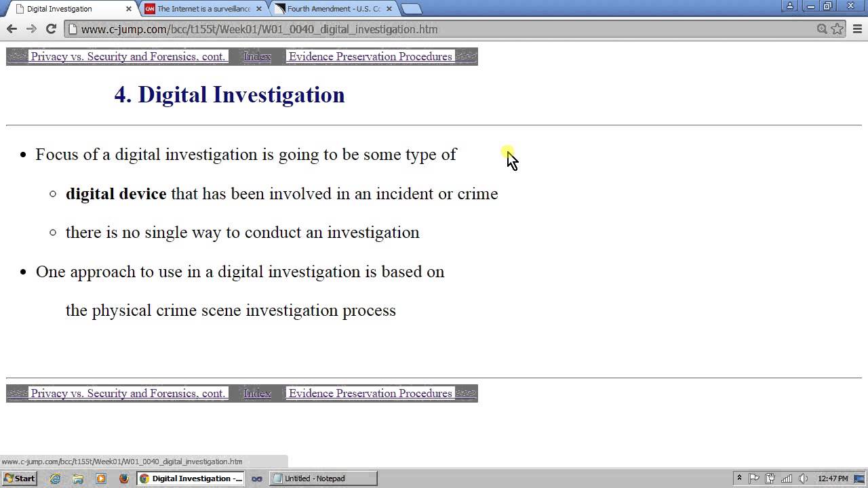Open the volume speaker tray icon

pyautogui.click(x=803, y=479)
